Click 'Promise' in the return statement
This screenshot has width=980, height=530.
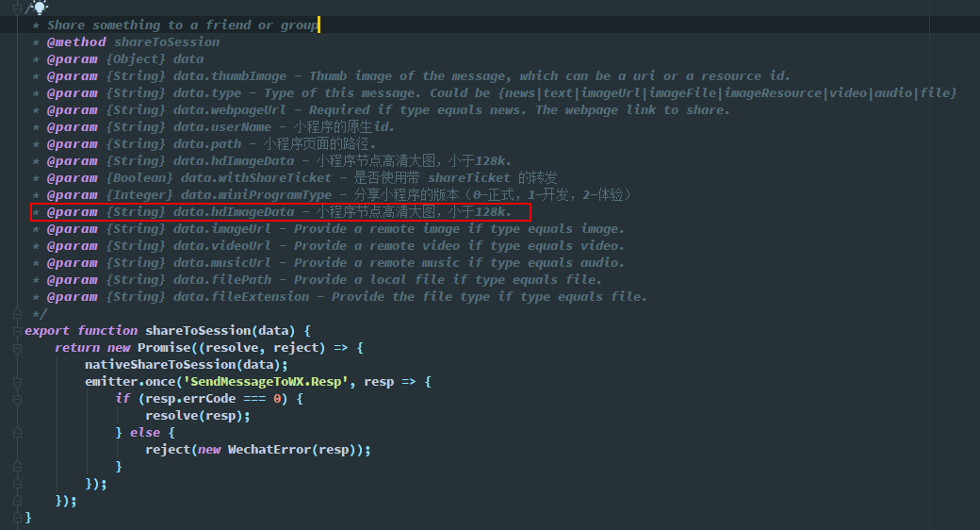pos(164,347)
